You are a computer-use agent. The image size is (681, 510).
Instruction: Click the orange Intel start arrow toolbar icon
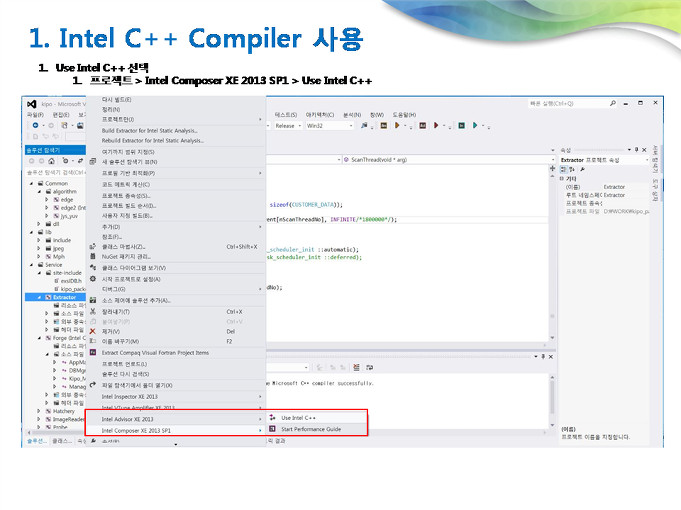click(397, 126)
